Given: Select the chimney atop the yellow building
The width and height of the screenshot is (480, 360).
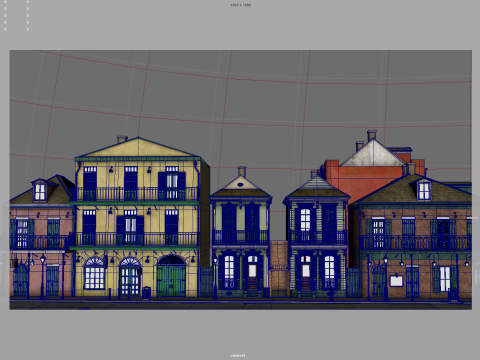Looking at the screenshot, I should coord(122,139).
